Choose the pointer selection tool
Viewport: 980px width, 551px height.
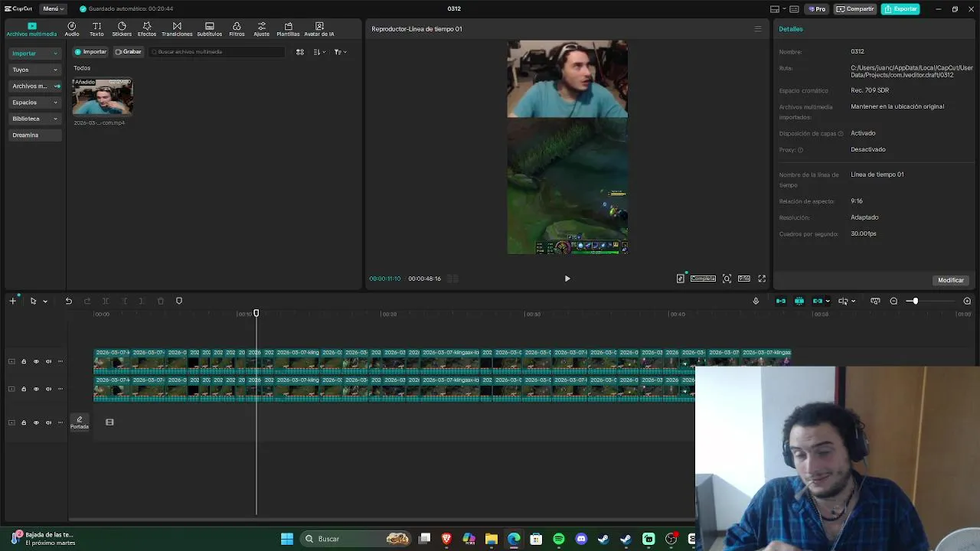[x=33, y=301]
